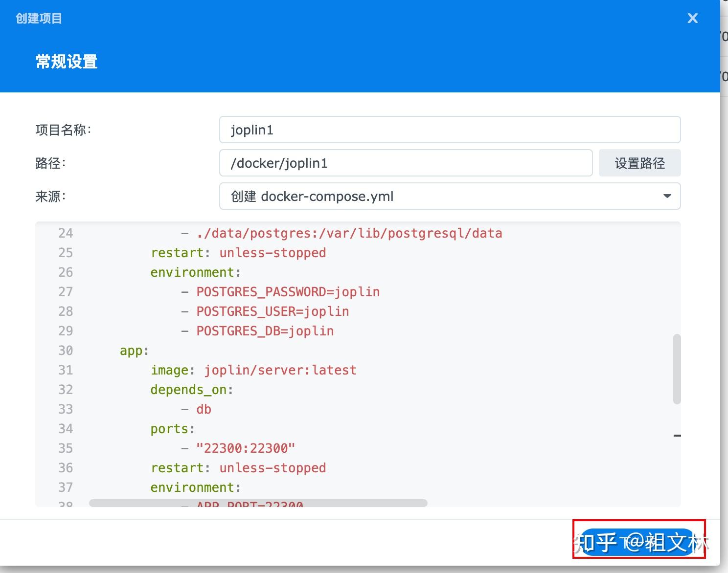
Task: Select the POSTGRES_PASSWORD=joplin line
Action: point(287,292)
